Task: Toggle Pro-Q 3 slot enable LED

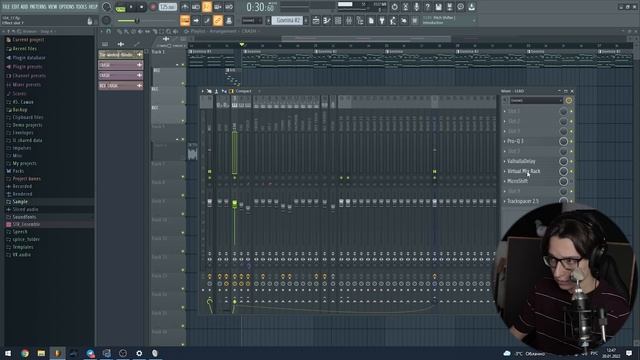Action: click(x=571, y=141)
